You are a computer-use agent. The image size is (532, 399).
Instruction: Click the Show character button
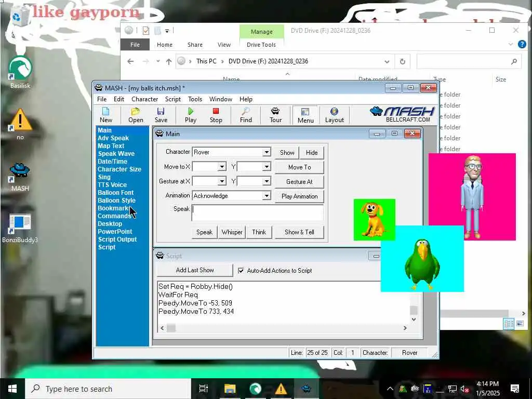287,153
